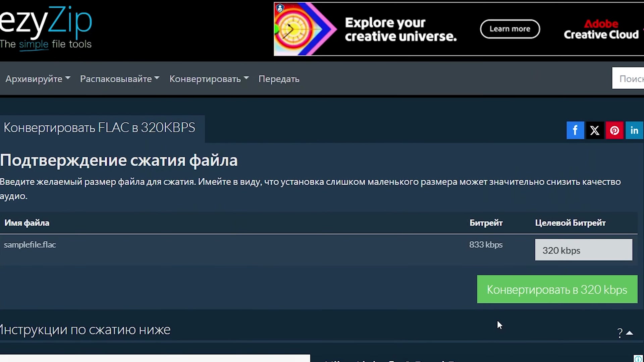Expand the Распаковывайте dropdown

[119, 79]
